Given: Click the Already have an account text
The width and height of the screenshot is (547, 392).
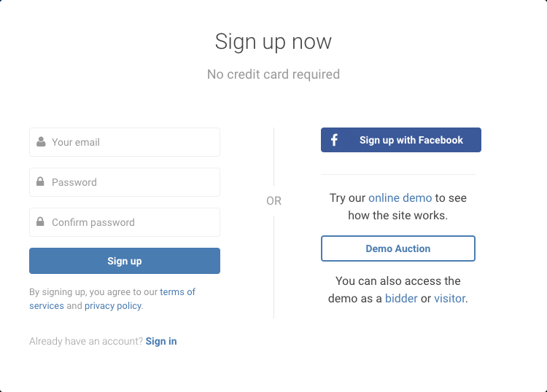Looking at the screenshot, I should pos(86,341).
